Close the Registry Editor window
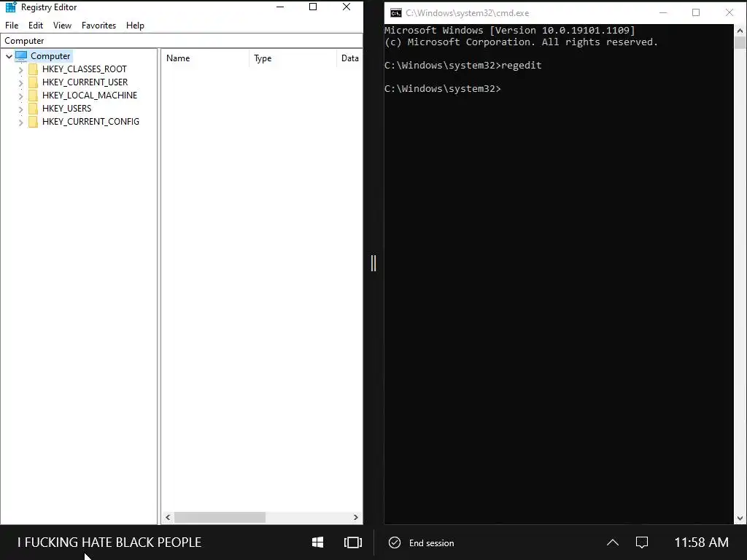 point(347,7)
